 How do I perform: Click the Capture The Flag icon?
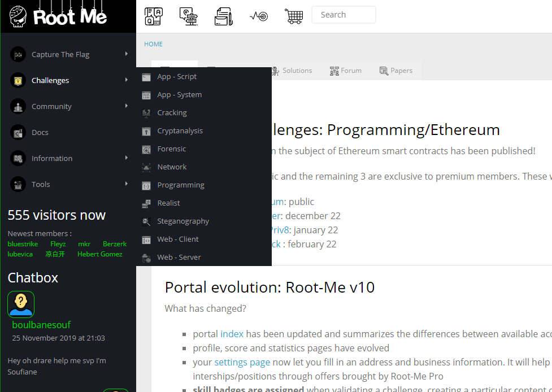click(18, 55)
